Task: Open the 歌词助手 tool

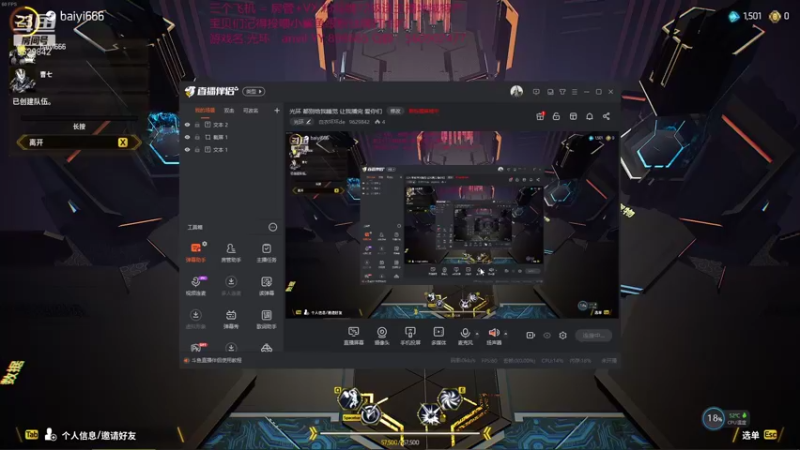Action: (266, 319)
